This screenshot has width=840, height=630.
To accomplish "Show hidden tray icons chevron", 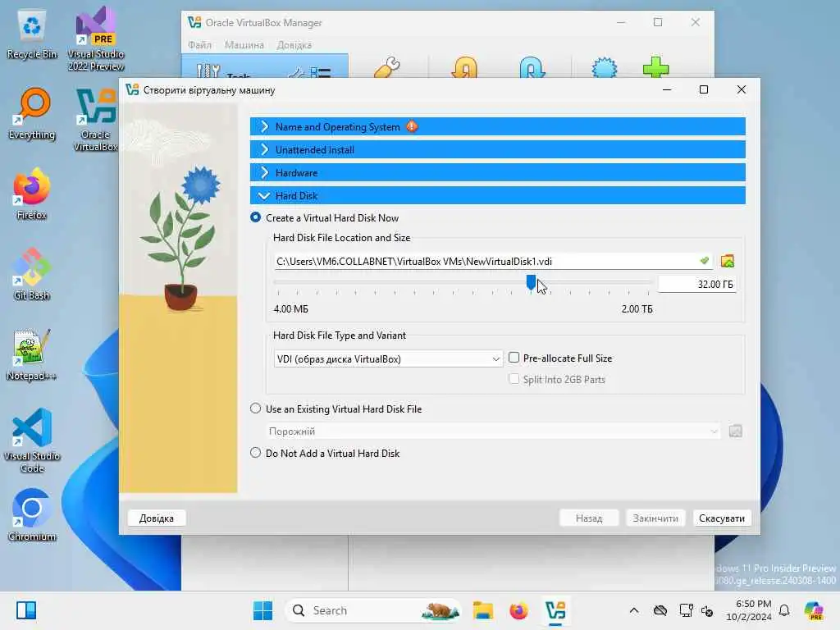I will pyautogui.click(x=634, y=610).
